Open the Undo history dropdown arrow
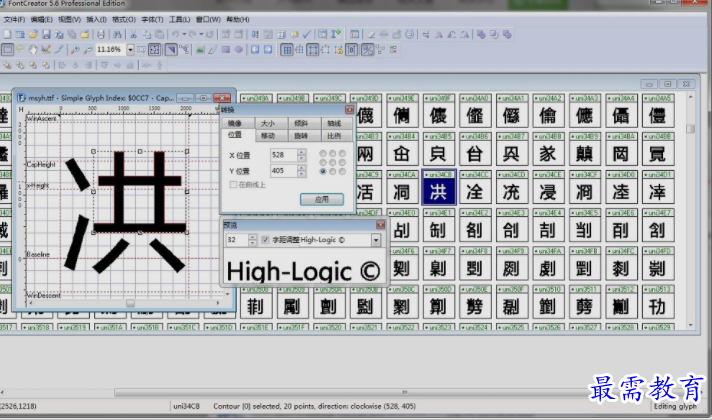The height and width of the screenshot is (420, 712). coord(184,35)
